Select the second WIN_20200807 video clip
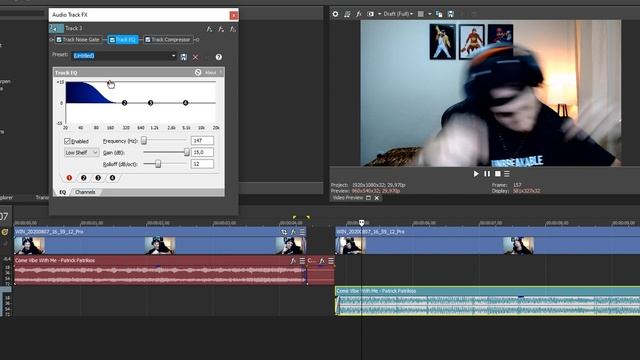The width and height of the screenshot is (640, 360). [x=487, y=241]
